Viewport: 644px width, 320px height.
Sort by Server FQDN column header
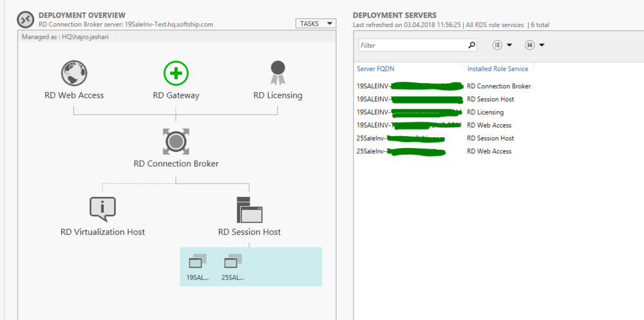click(377, 69)
